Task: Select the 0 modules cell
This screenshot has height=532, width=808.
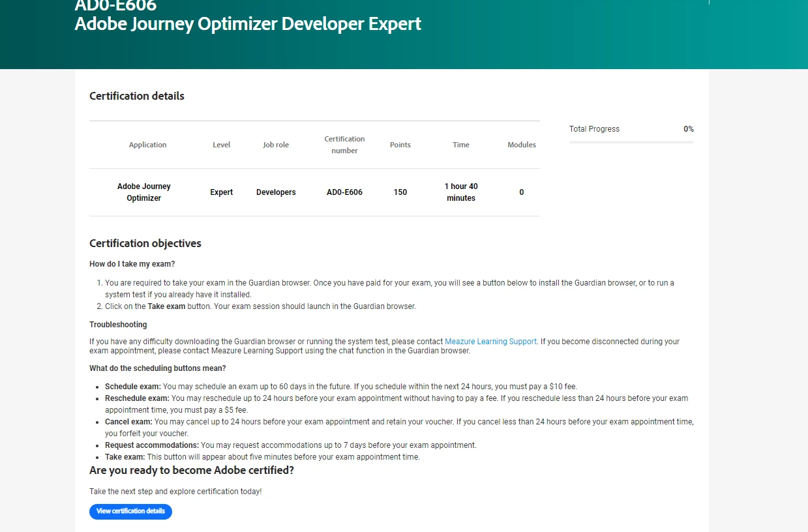Action: coord(522,192)
